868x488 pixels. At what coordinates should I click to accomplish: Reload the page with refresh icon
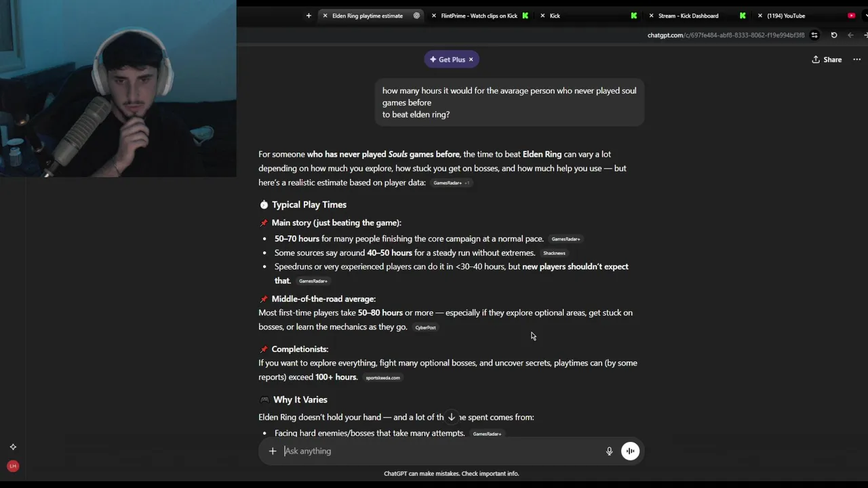(x=834, y=35)
